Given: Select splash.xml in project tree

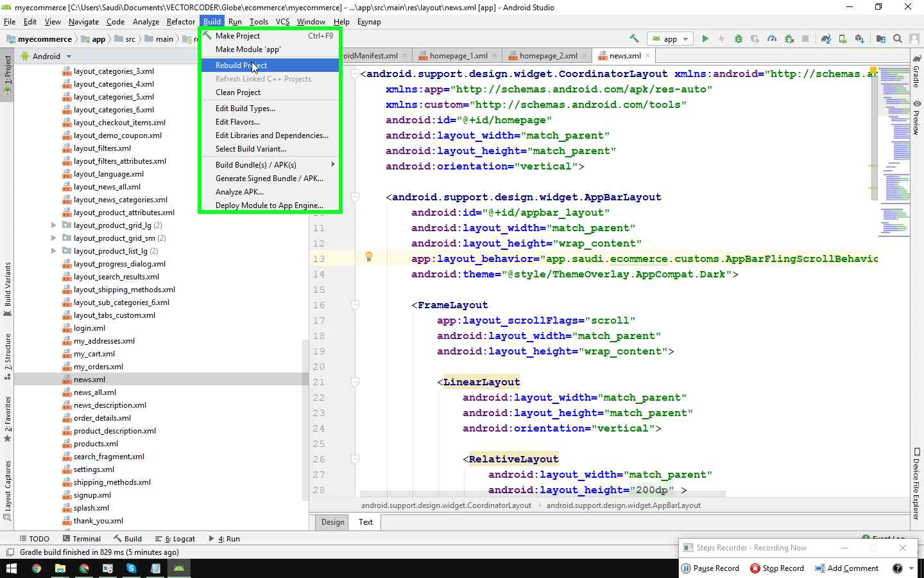Looking at the screenshot, I should tap(91, 508).
